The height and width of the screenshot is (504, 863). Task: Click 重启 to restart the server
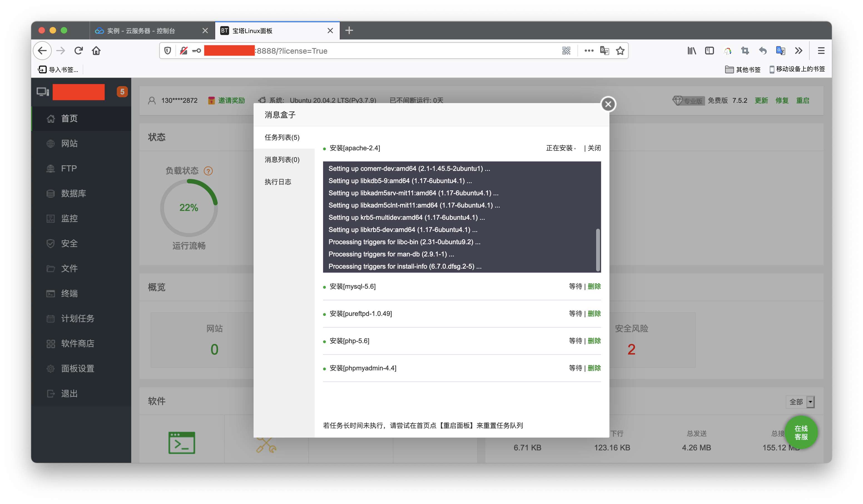tap(804, 100)
